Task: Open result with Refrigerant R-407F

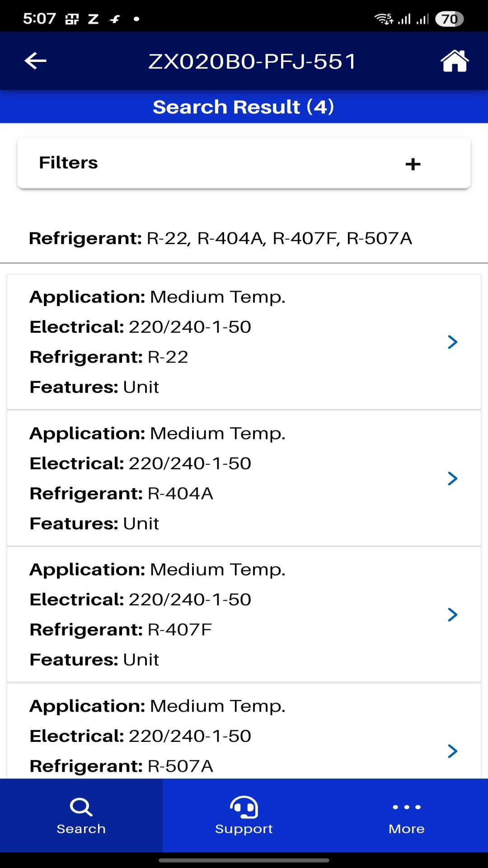Action: click(x=244, y=614)
